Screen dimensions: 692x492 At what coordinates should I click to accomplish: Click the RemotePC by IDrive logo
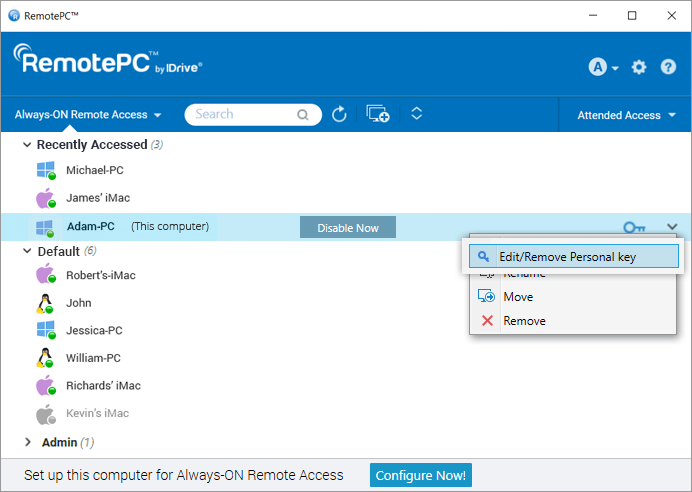coord(108,60)
